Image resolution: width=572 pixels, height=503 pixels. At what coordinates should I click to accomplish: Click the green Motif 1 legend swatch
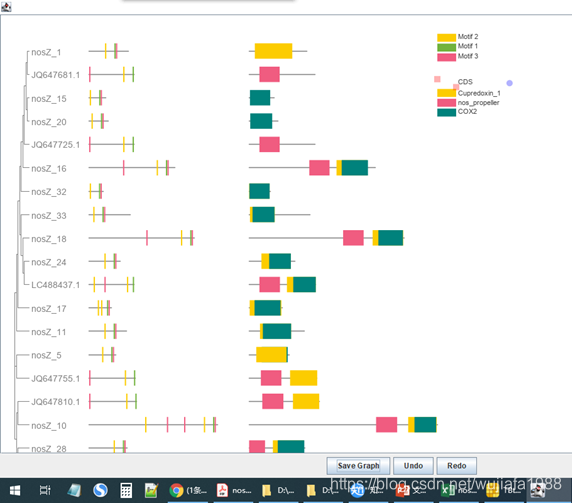coord(447,47)
